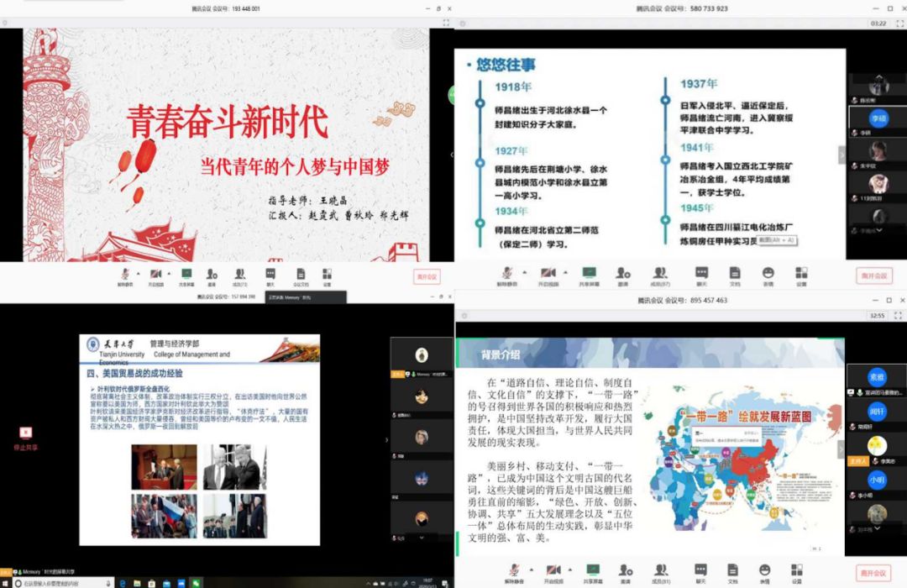
Task: Open Settings in meeting 193 448 001
Action: click(327, 275)
